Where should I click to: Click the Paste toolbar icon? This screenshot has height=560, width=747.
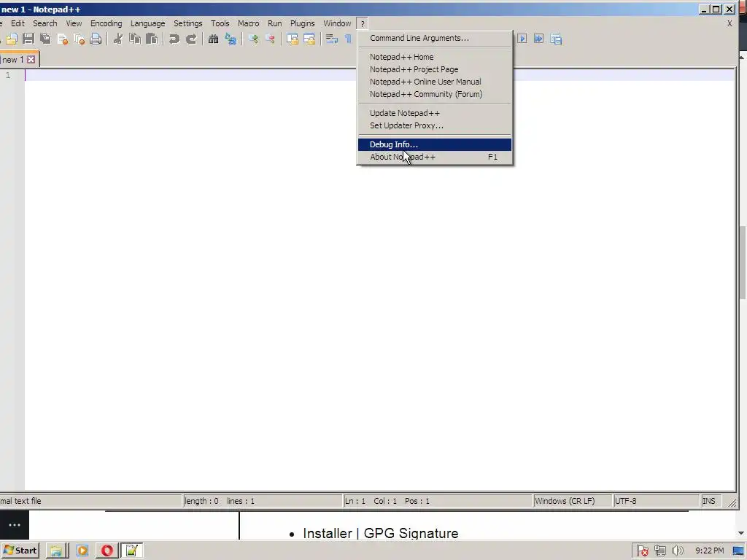(152, 39)
